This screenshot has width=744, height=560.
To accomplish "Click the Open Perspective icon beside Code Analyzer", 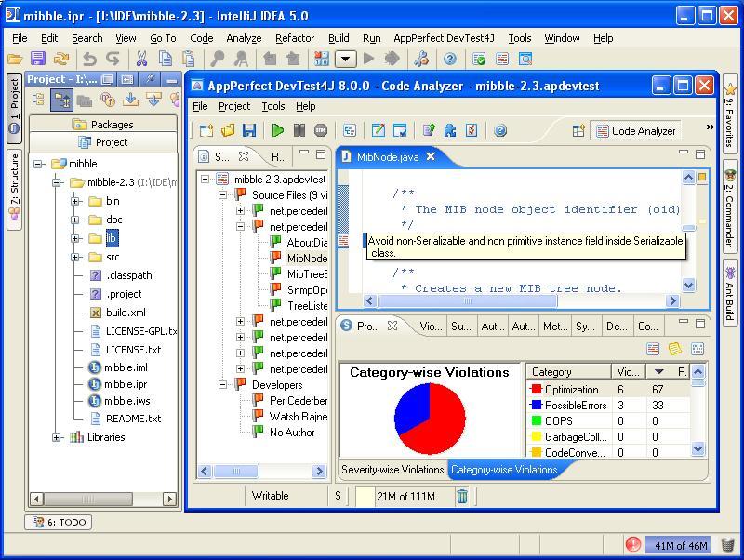I will pos(578,131).
